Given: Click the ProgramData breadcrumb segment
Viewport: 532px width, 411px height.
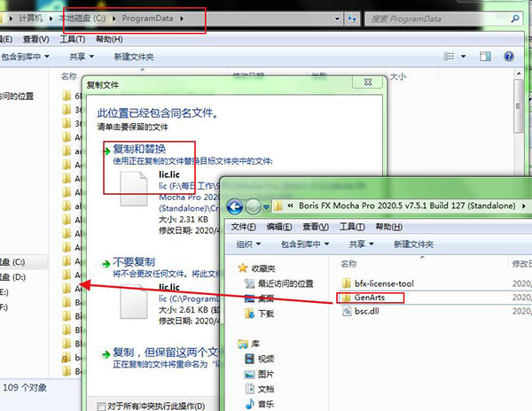Looking at the screenshot, I should (147, 19).
